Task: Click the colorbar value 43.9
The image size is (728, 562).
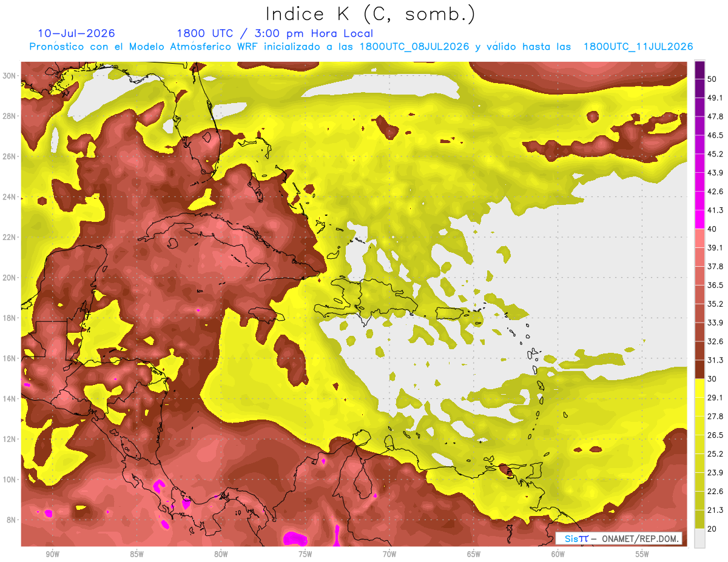Action: point(715,173)
